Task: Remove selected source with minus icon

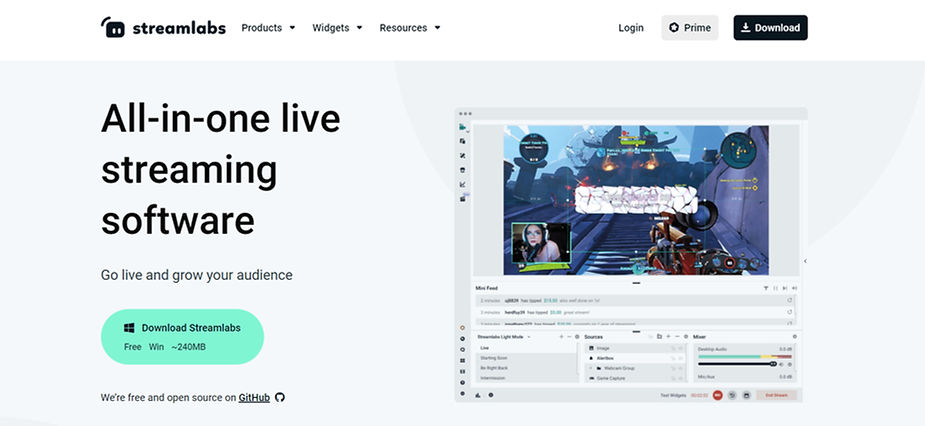Action: coord(676,336)
